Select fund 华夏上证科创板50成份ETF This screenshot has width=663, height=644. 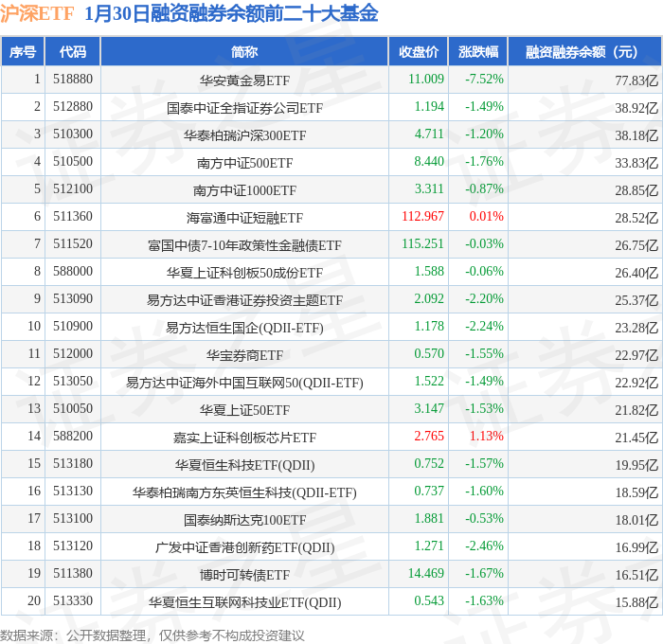(x=244, y=273)
